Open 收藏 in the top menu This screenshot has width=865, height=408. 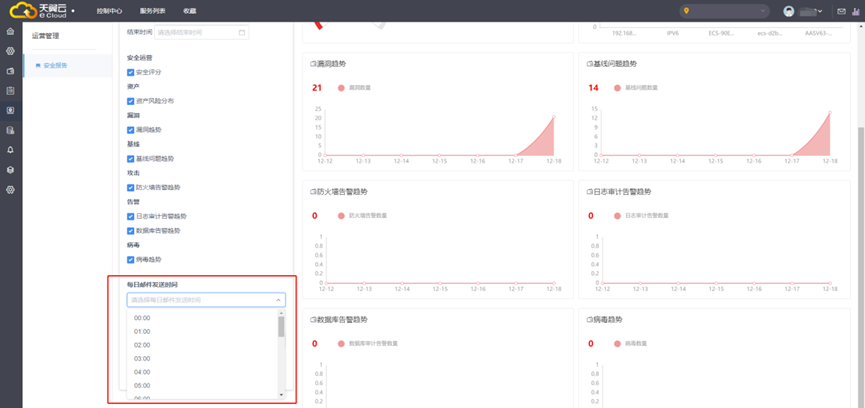pos(189,11)
